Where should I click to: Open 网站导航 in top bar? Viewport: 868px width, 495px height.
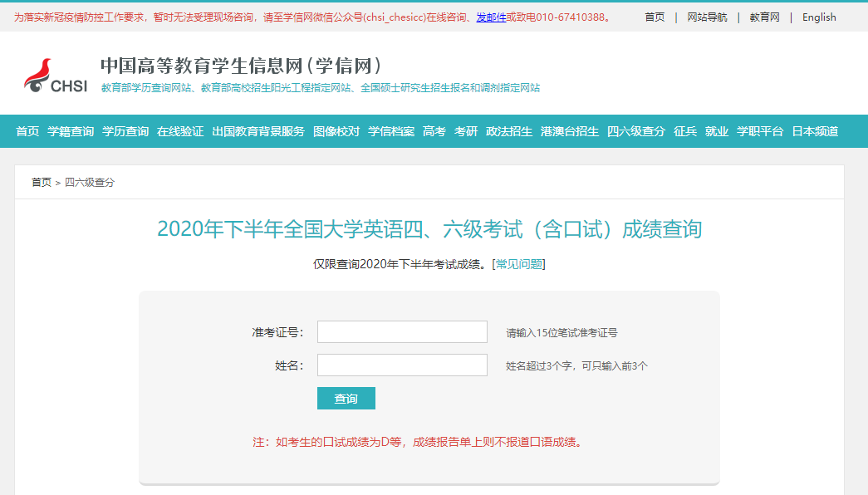click(x=707, y=17)
